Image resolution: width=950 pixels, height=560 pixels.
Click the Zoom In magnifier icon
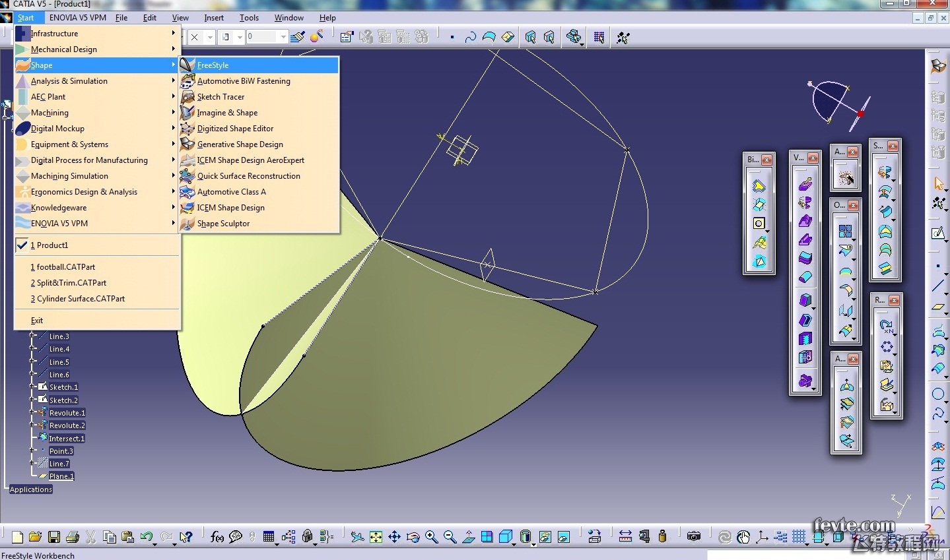(431, 537)
